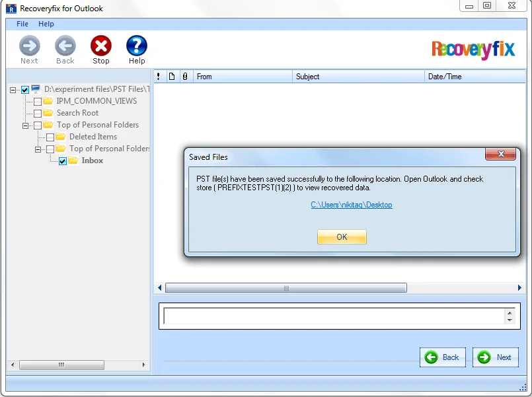
Task: Click the importance exclamation column header
Action: pos(159,76)
